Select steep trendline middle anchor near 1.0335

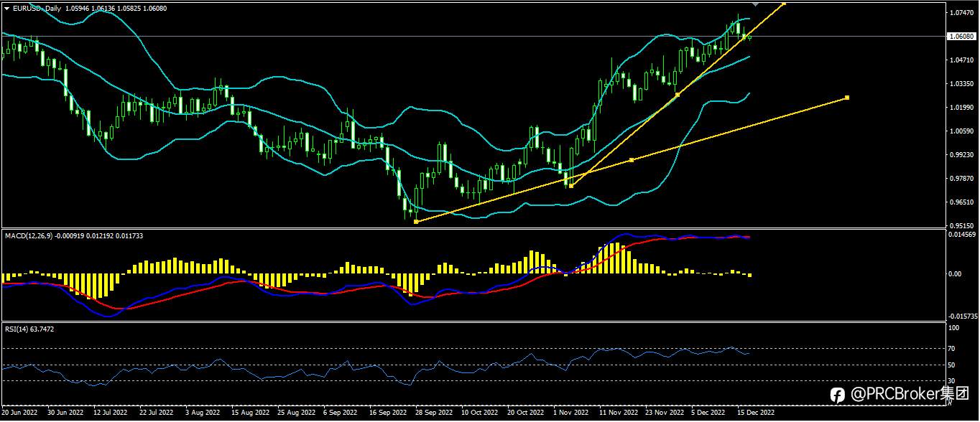[x=677, y=95]
